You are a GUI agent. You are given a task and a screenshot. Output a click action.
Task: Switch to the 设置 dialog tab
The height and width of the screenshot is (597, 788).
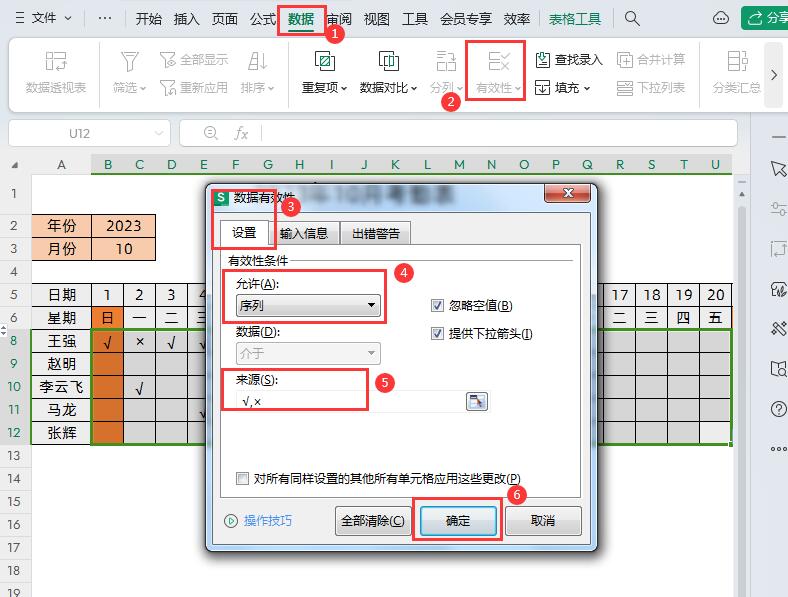(244, 233)
